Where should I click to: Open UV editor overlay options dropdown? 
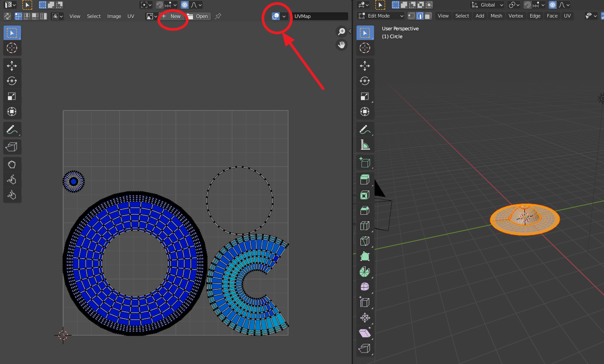click(x=284, y=16)
